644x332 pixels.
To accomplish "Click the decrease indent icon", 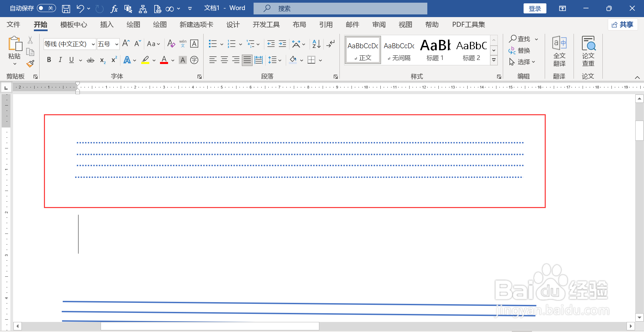I will point(271,44).
